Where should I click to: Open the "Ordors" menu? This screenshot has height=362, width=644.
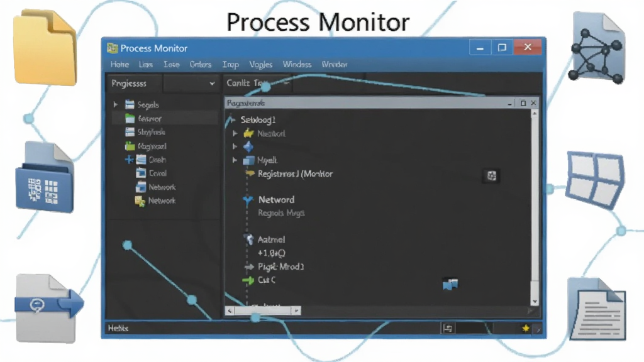tap(201, 65)
